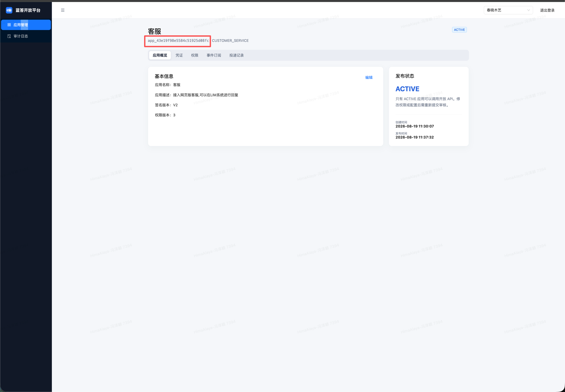Click the large ACTIVE text in 发布状态

[x=407, y=89]
